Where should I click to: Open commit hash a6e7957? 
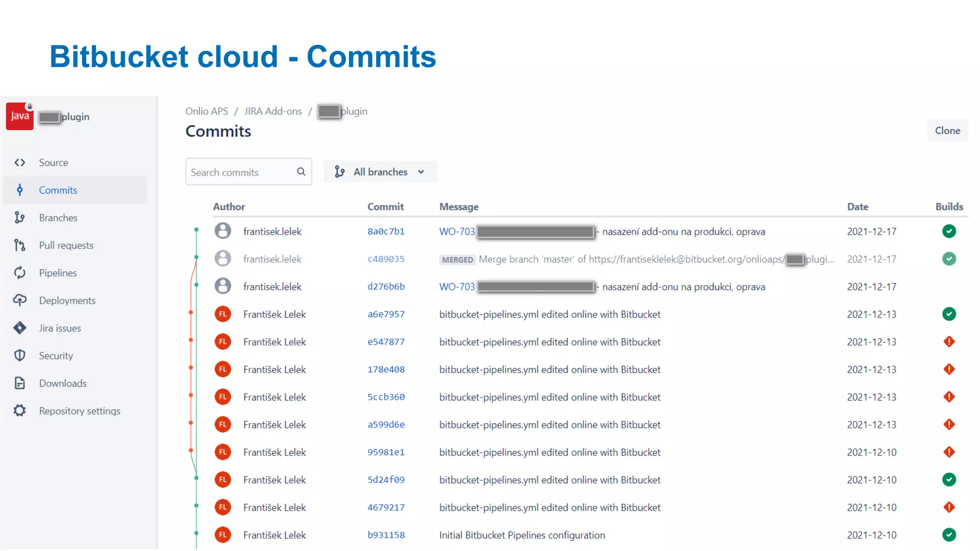click(386, 314)
